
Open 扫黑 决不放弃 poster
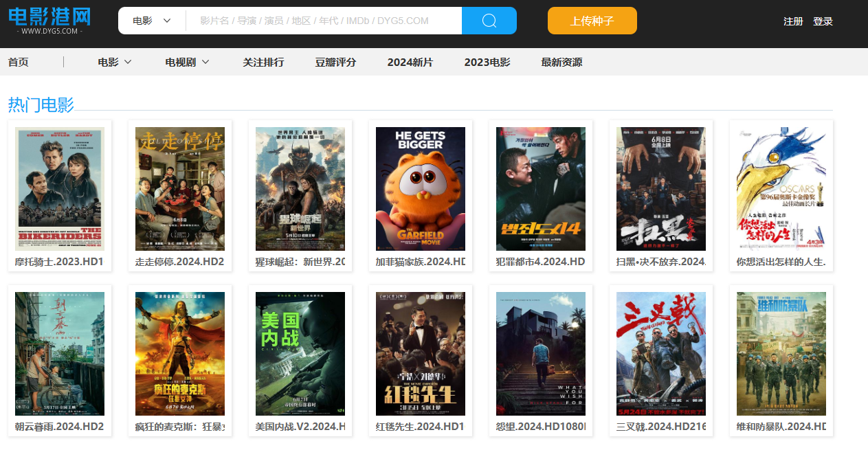[x=661, y=189]
